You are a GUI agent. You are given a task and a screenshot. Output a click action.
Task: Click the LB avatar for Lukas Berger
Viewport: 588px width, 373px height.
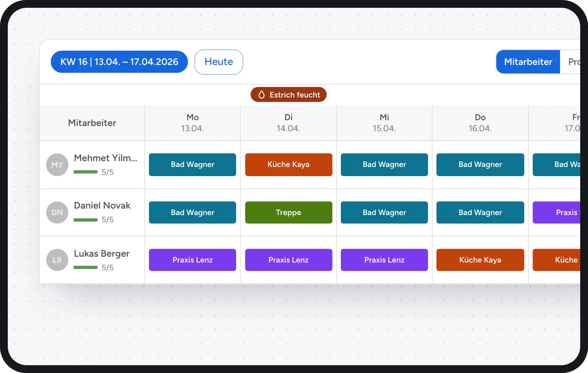click(x=57, y=260)
